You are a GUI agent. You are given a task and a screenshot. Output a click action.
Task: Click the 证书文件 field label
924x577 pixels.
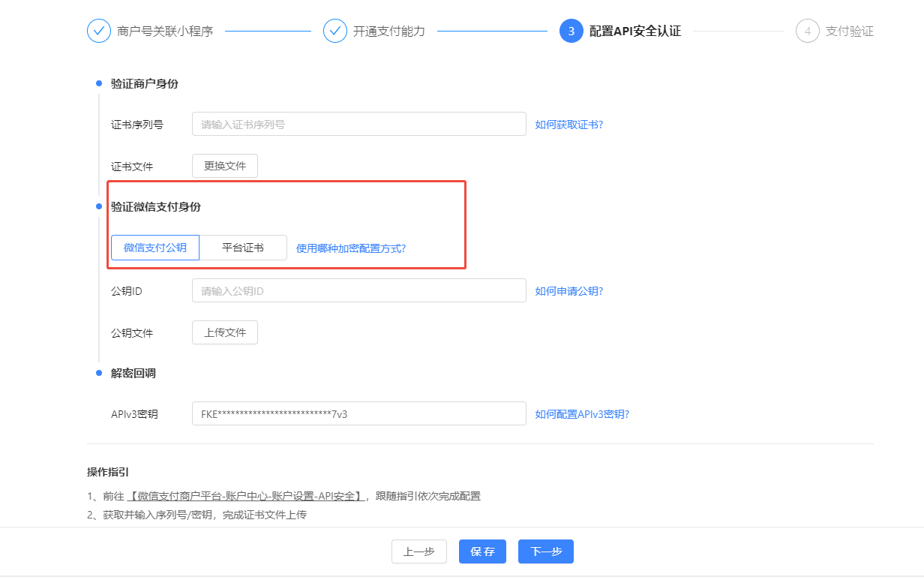[132, 167]
